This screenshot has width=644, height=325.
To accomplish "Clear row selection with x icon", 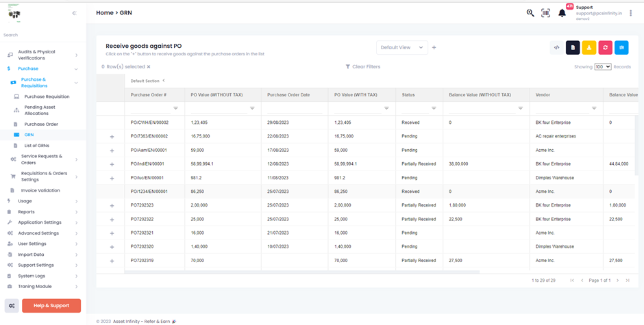I will 149,66.
